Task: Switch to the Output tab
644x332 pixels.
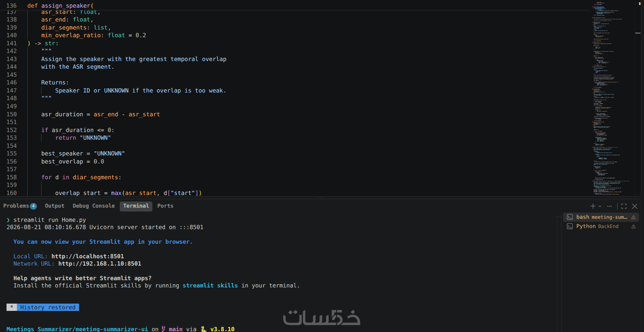Action: [x=54, y=206]
